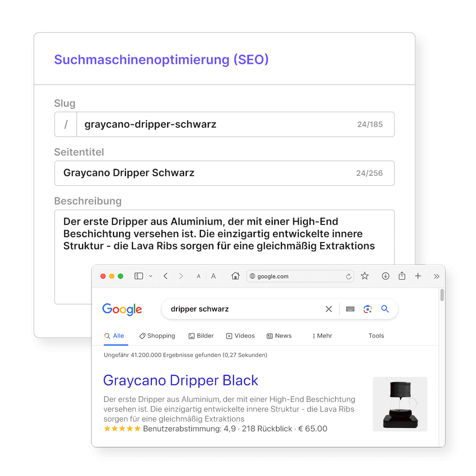The height and width of the screenshot is (476, 476).
Task: Open Google Lens camera search icon
Action: pos(368,309)
